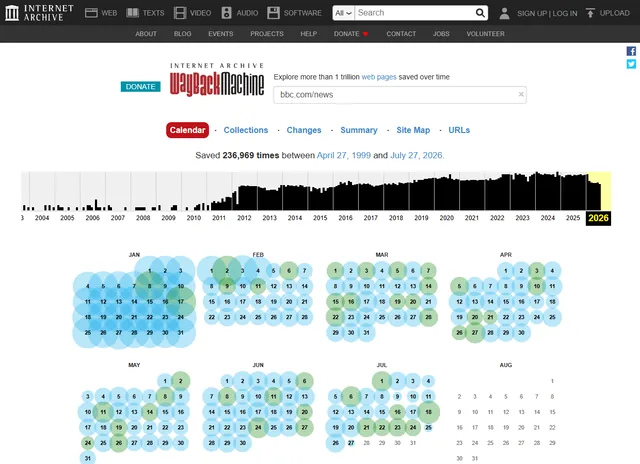The image size is (640, 464).
Task: Select year 2020 on the timeline
Action: pos(447,218)
